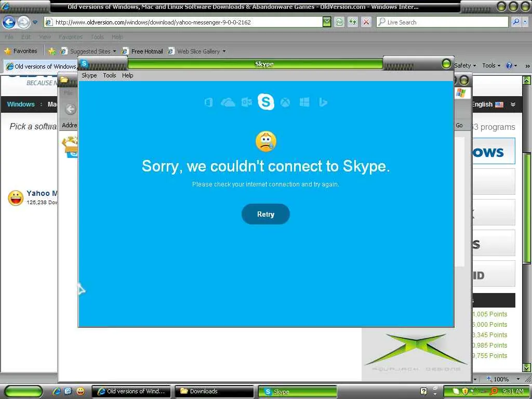Switch to Old versions of Wind... taskbar button
The width and height of the screenshot is (532, 399).
point(131,391)
